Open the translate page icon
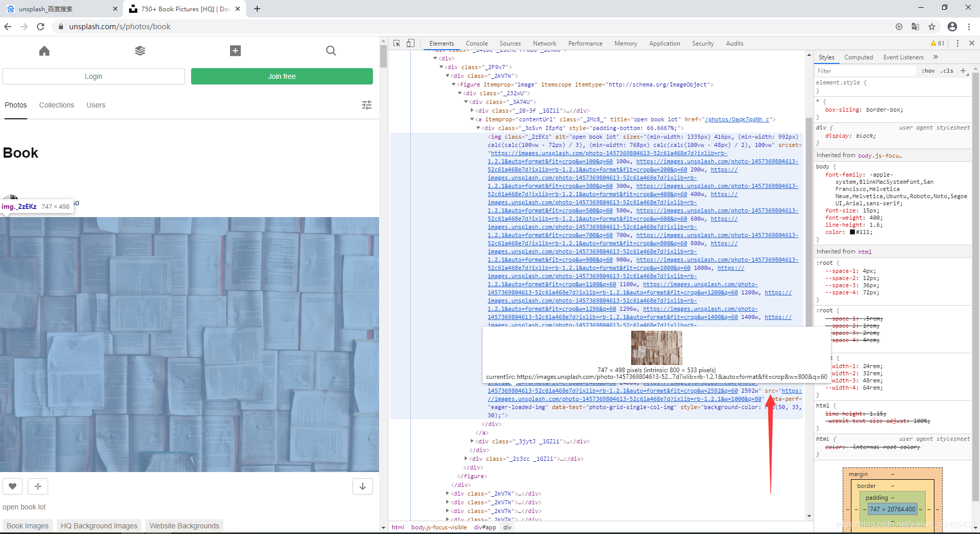This screenshot has width=980, height=534. [915, 27]
